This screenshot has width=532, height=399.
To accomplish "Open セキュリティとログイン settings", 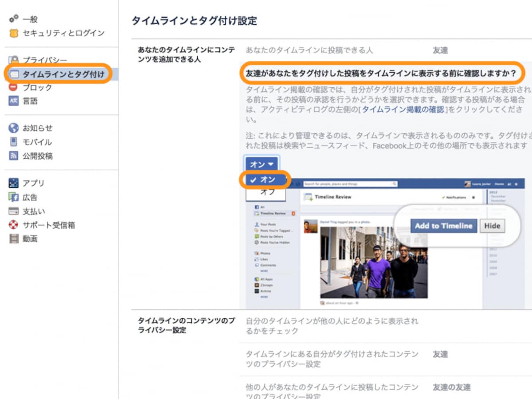I will pyautogui.click(x=63, y=33).
